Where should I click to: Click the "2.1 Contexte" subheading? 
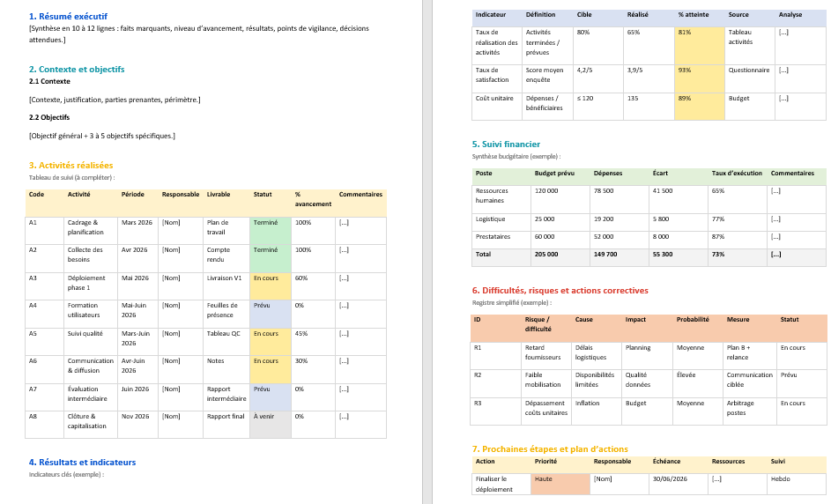[x=49, y=81]
